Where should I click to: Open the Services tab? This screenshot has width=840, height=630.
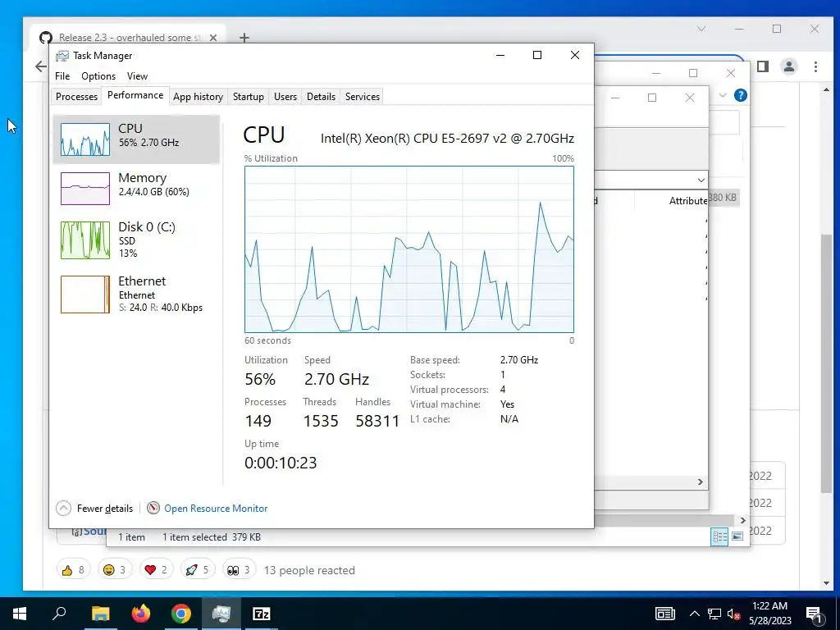[362, 97]
